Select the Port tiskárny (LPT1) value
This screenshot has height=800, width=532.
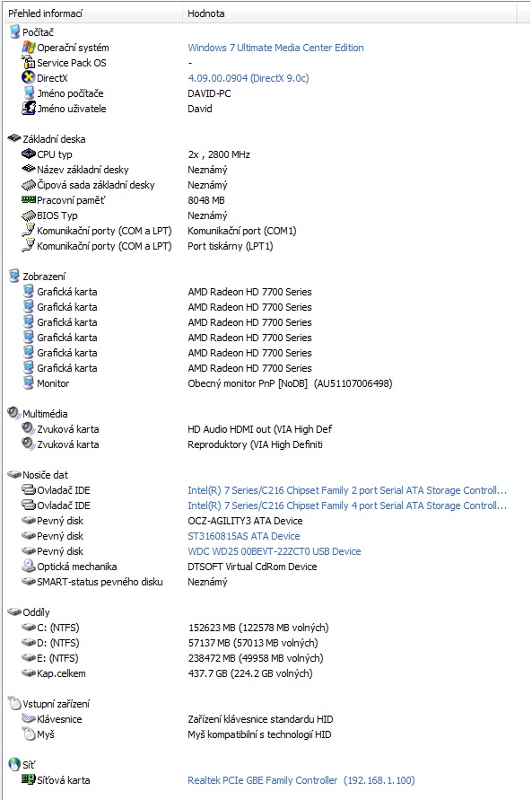tap(231, 246)
